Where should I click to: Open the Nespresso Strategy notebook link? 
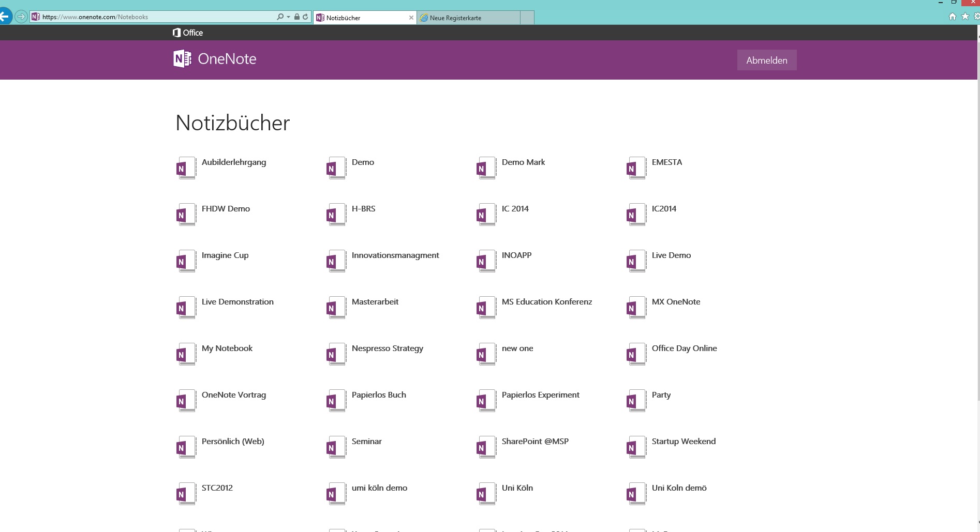(x=387, y=348)
